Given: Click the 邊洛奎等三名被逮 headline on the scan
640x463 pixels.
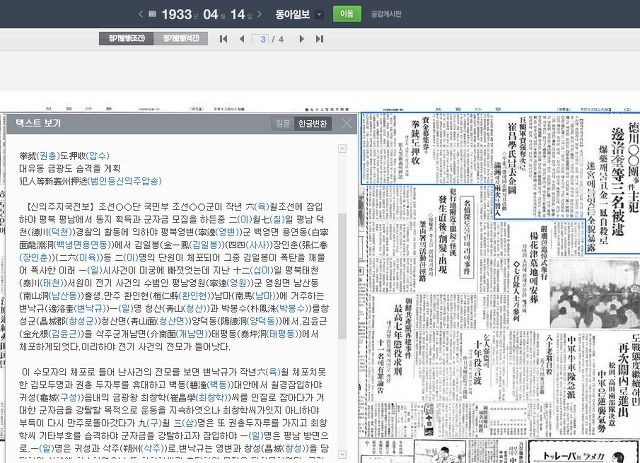Looking at the screenshot, I should [617, 182].
